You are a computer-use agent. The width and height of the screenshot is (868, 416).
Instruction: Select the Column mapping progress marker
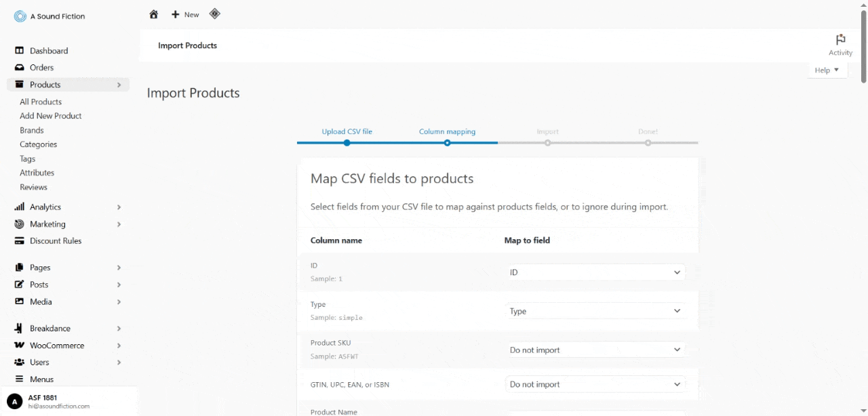click(447, 143)
